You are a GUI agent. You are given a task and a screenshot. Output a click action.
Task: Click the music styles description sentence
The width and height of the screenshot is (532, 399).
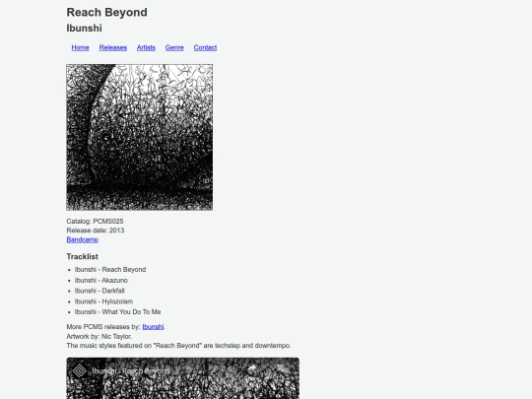click(178, 346)
